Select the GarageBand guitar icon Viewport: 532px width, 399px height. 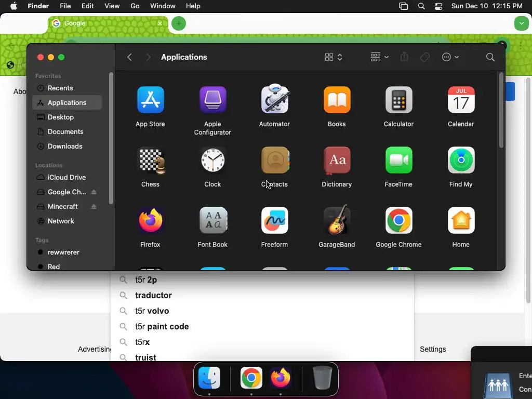(337, 220)
